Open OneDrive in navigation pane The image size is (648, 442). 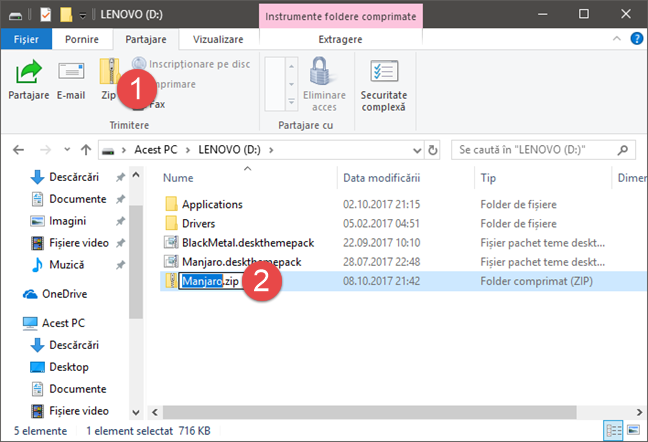point(64,294)
